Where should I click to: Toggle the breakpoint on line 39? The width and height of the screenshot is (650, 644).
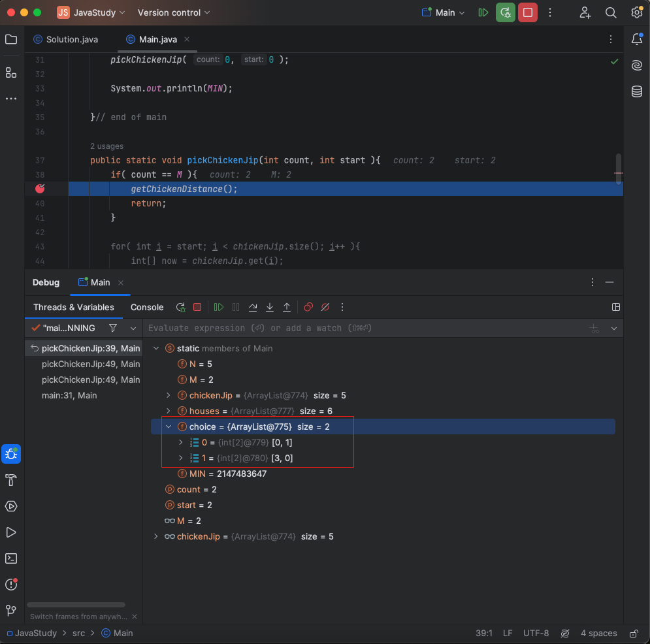(x=40, y=189)
